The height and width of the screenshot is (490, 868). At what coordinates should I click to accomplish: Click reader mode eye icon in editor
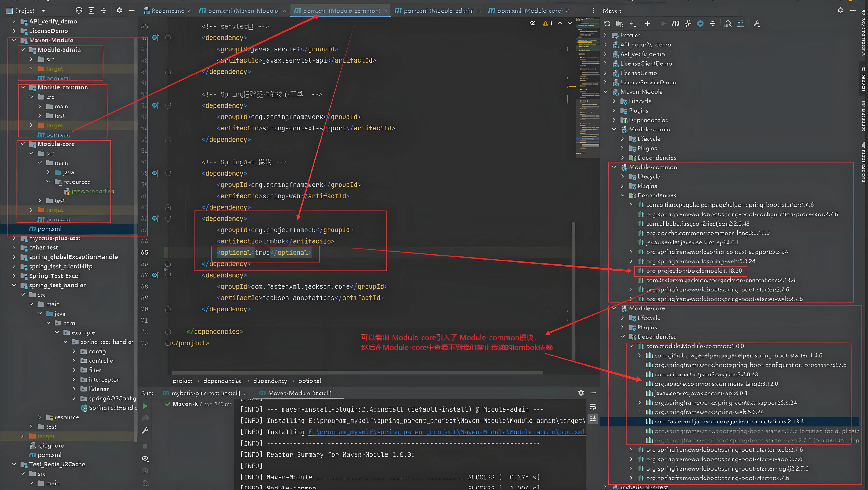pos(532,23)
